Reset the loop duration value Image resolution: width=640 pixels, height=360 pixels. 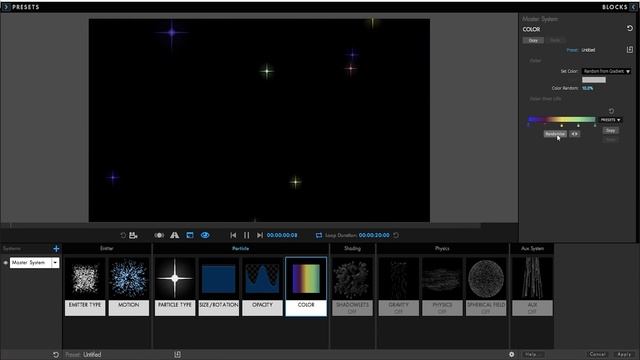[x=396, y=235]
